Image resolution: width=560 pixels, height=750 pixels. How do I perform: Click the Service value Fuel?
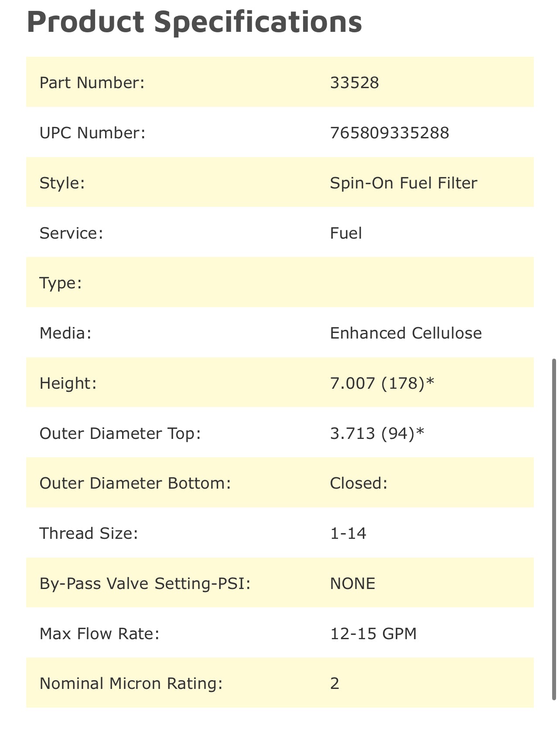(346, 233)
